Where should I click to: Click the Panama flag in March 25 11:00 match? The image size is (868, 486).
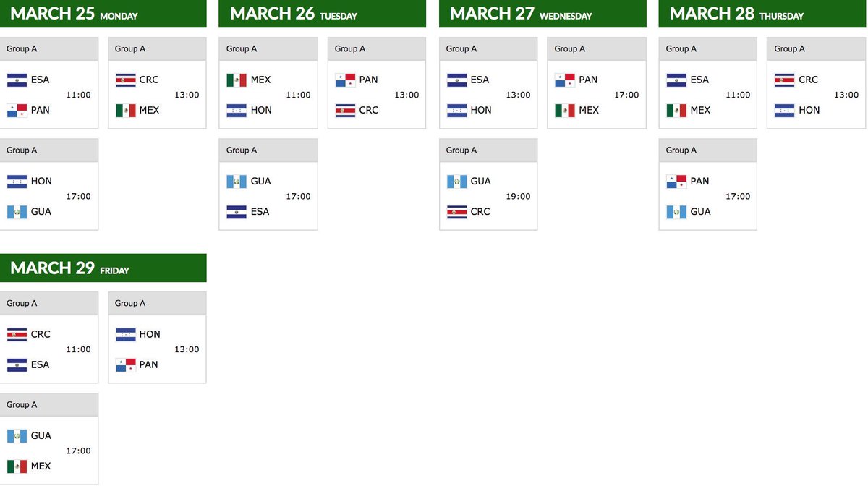point(17,110)
